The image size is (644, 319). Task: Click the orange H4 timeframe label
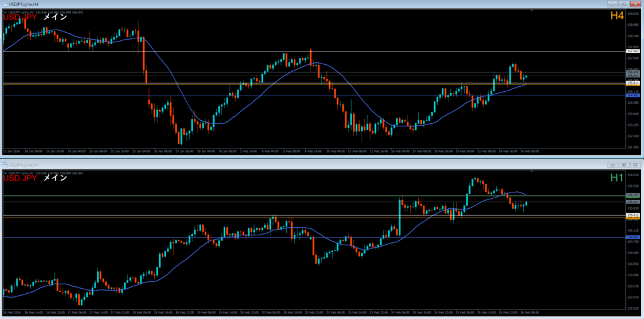(616, 16)
